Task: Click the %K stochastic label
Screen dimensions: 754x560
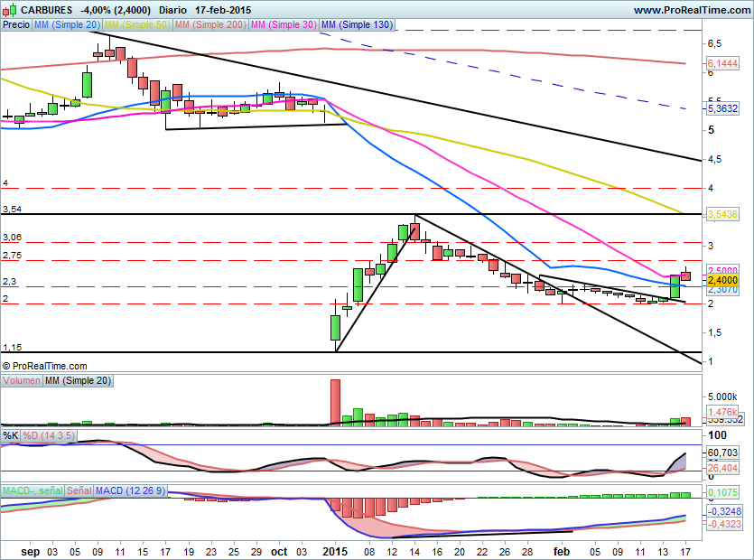Action: (11, 435)
